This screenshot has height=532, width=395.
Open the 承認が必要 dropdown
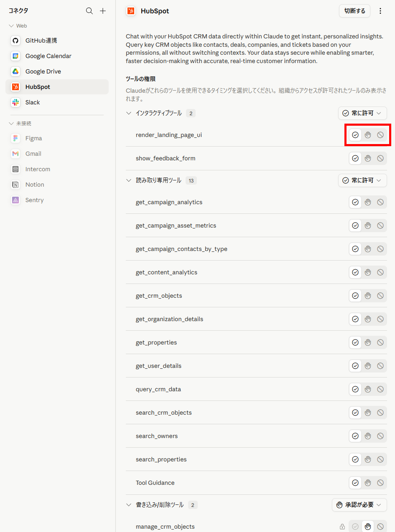359,505
